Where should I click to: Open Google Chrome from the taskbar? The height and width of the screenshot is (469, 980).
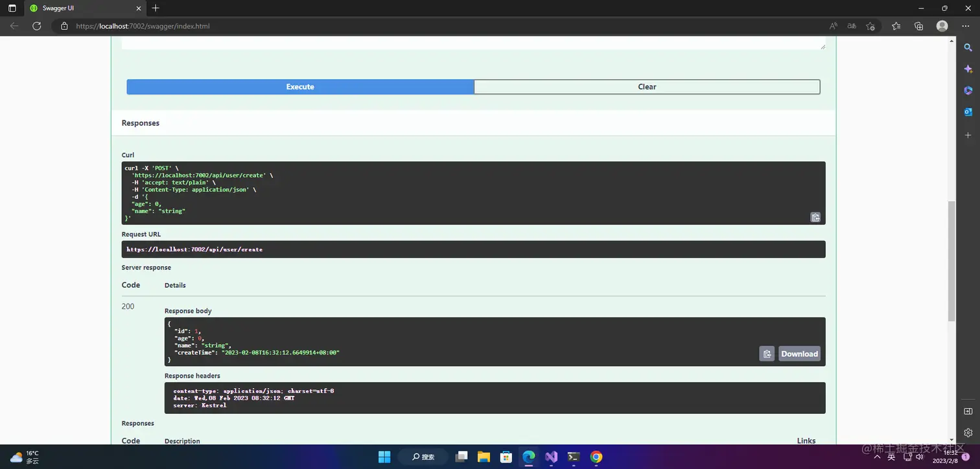tap(596, 457)
